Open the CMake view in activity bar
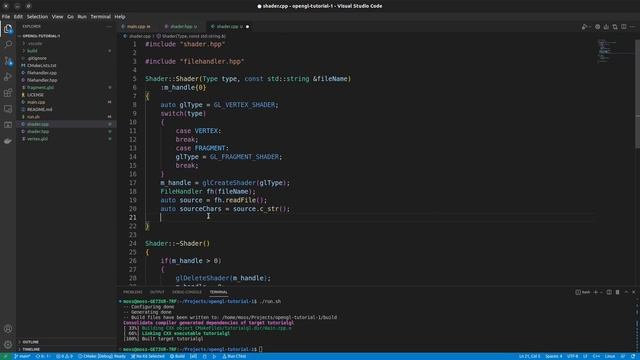The image size is (640, 360). (x=8, y=125)
